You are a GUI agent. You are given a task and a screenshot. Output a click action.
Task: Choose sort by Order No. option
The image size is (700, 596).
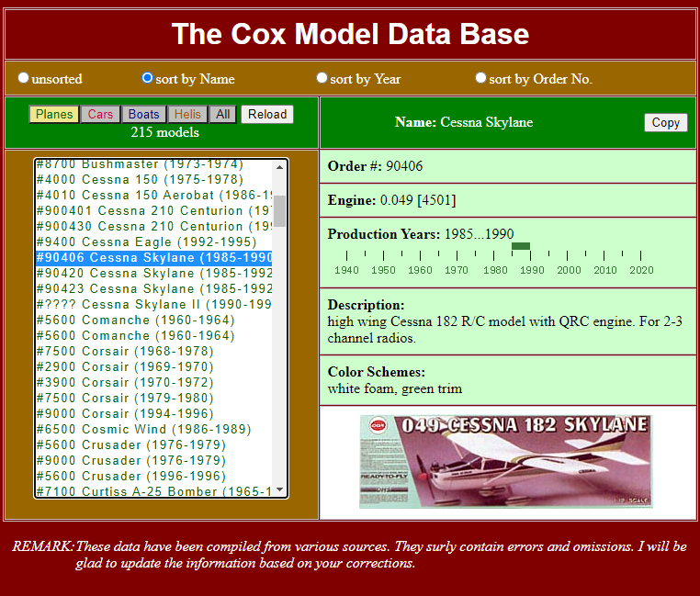point(480,78)
